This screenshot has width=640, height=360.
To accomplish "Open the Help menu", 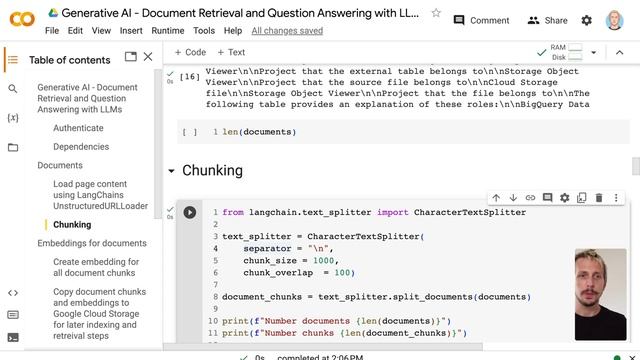I will 233,31.
